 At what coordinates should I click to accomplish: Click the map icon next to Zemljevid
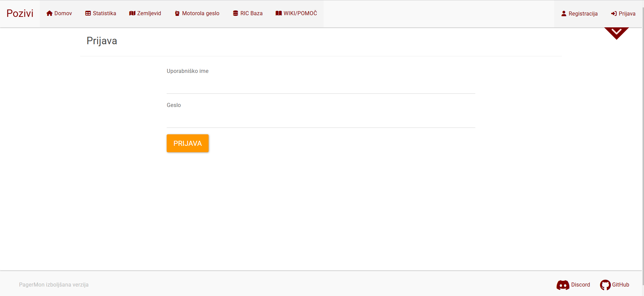point(132,13)
